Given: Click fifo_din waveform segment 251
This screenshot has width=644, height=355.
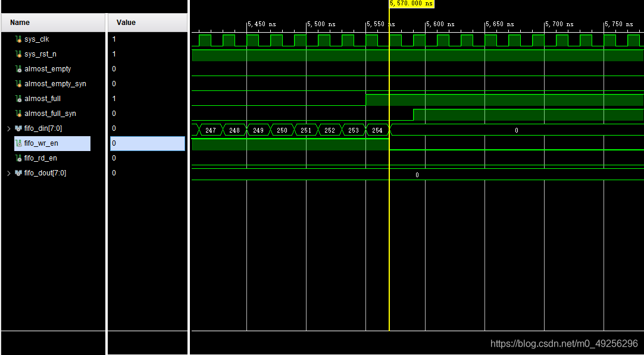Looking at the screenshot, I should [x=306, y=130].
